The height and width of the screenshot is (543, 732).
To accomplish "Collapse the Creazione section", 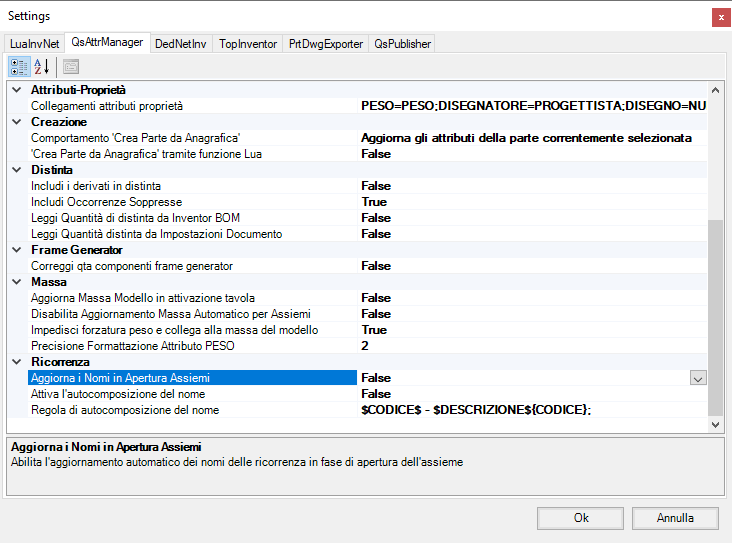I will 17,122.
